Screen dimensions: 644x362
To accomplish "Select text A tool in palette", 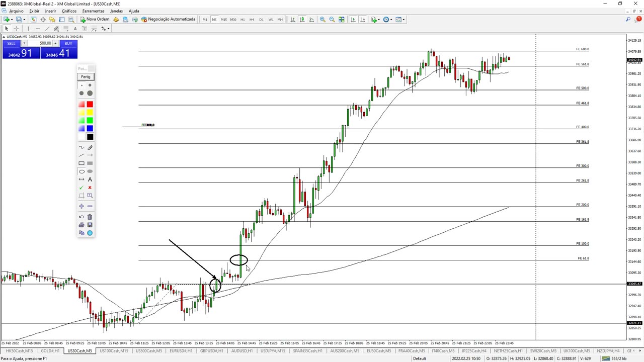I will click(x=90, y=179).
